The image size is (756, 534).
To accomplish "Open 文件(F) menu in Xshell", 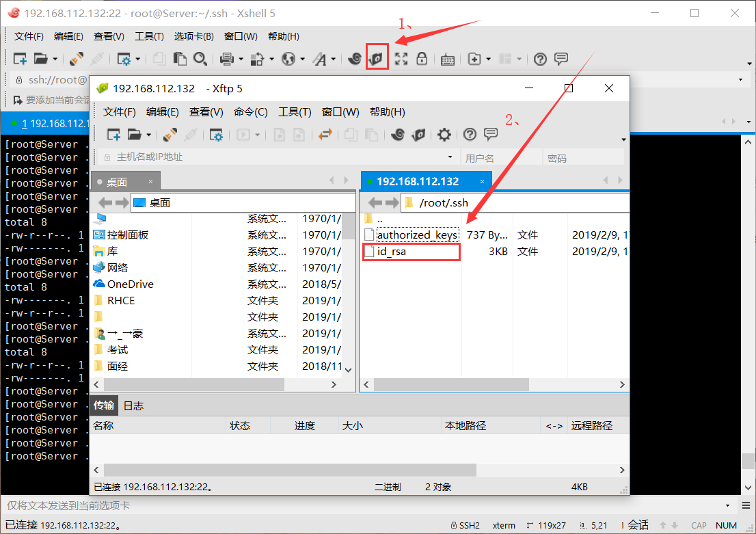I will click(x=29, y=36).
